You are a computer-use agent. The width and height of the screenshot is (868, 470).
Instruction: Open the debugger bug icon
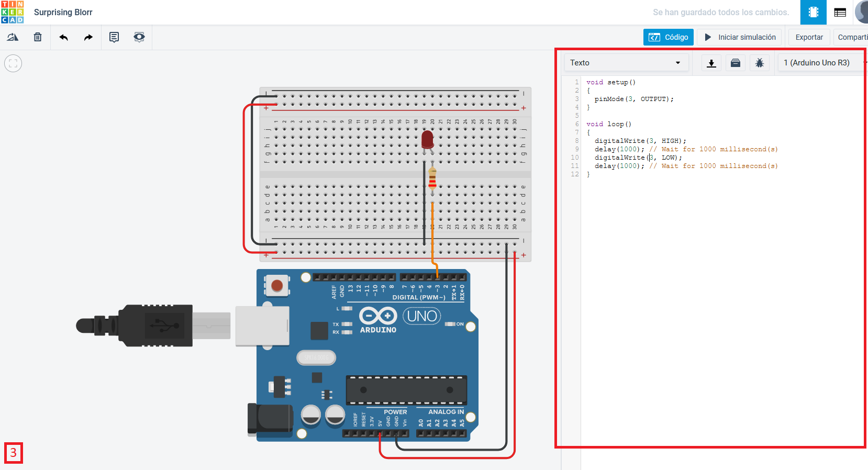click(x=759, y=63)
